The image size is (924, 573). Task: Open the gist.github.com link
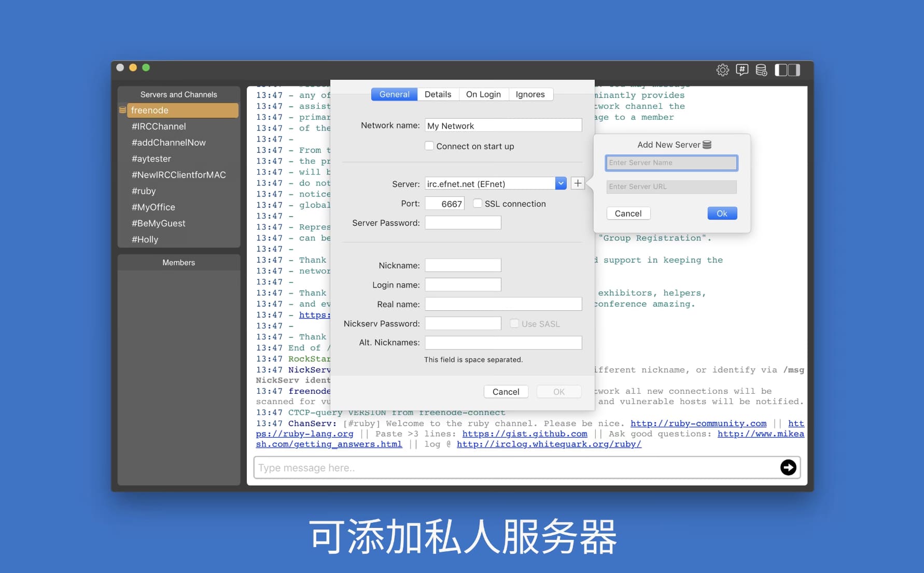pos(525,434)
